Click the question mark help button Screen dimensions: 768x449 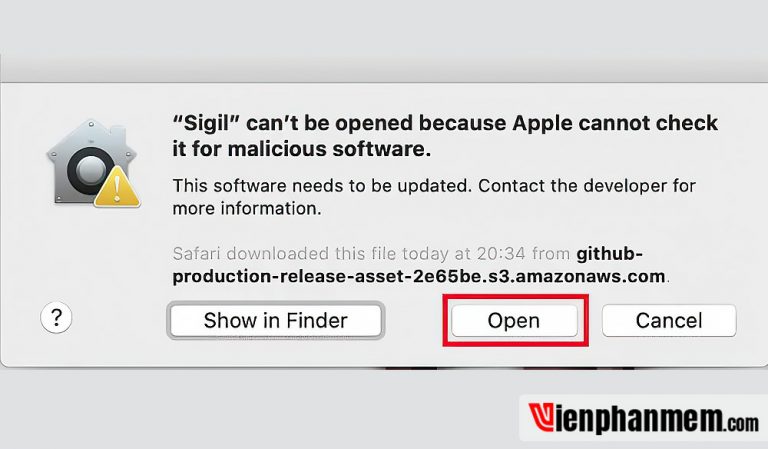[56, 317]
